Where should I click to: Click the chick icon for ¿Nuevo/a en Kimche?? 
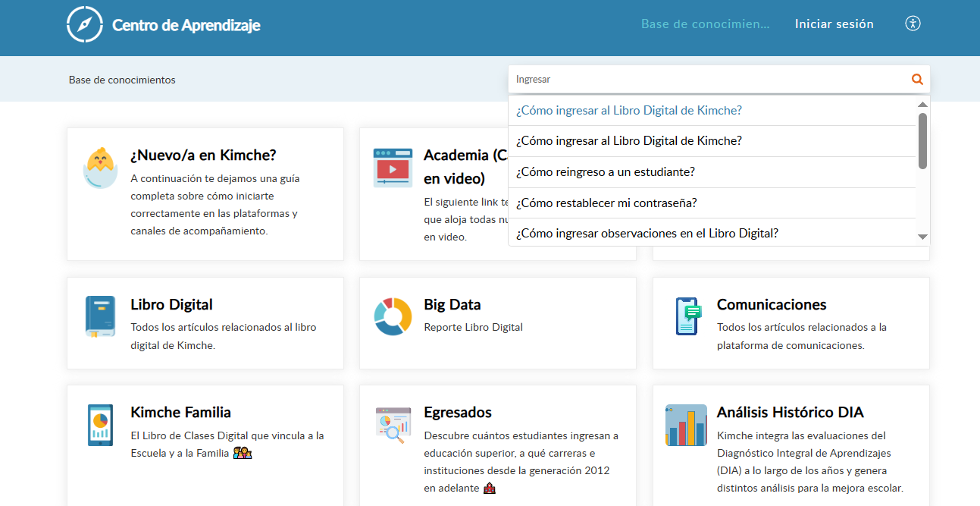tap(101, 168)
